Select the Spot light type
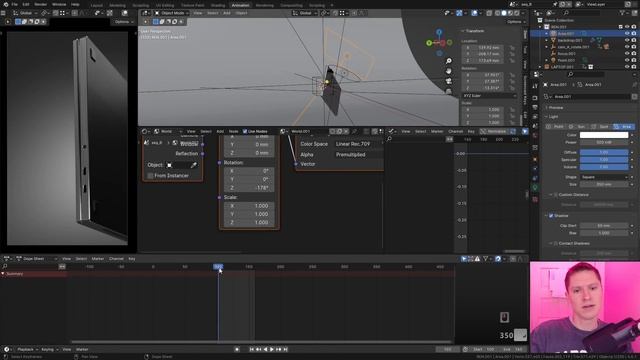This screenshot has height=360, width=640. point(600,127)
